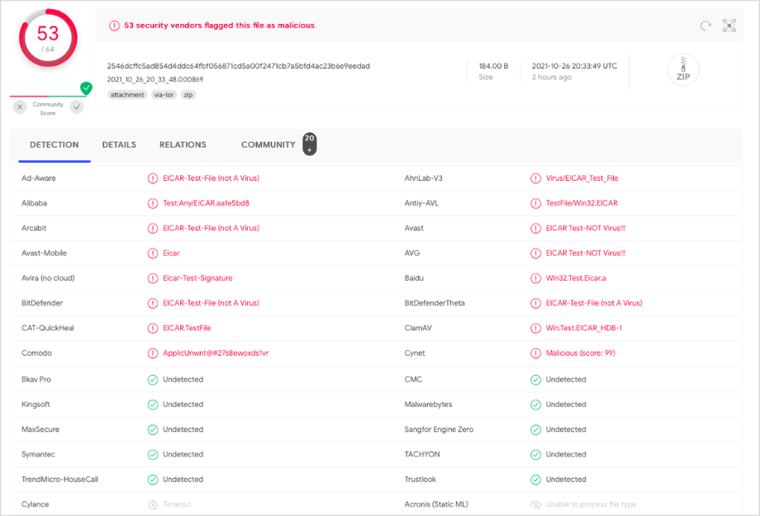Click the green check icon for TACHYON
Viewport: 760px width, 516px height.
click(x=536, y=454)
